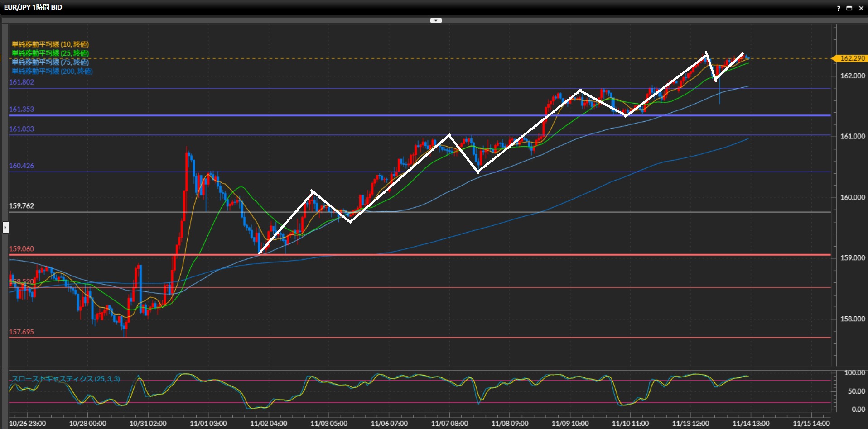Expand the left side panel arrow
The image size is (868, 429).
(x=5, y=227)
